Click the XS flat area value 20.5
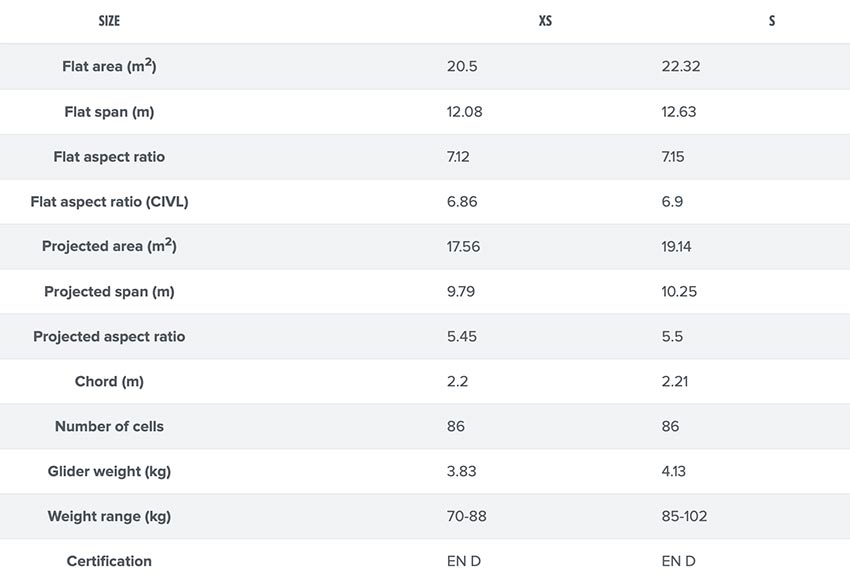 tap(462, 66)
